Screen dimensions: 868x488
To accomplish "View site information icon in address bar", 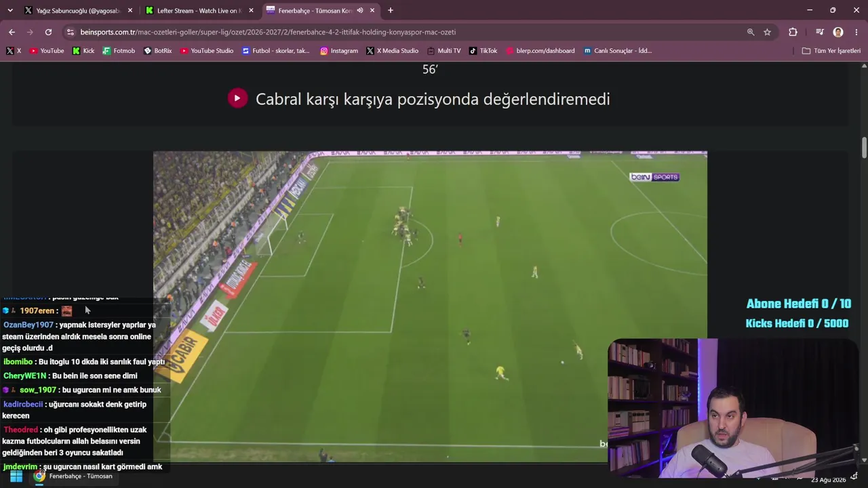I will coord(70,32).
